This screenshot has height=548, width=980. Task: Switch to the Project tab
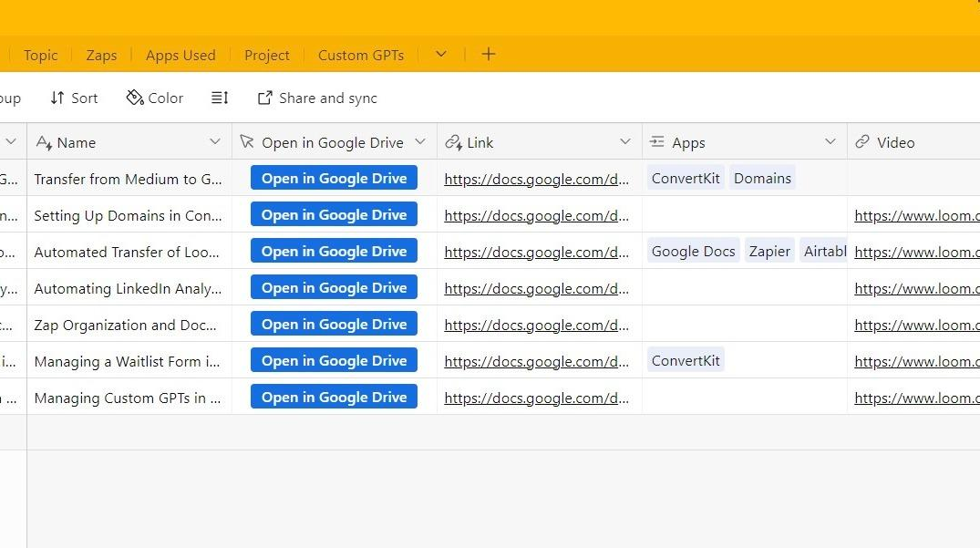tap(266, 56)
